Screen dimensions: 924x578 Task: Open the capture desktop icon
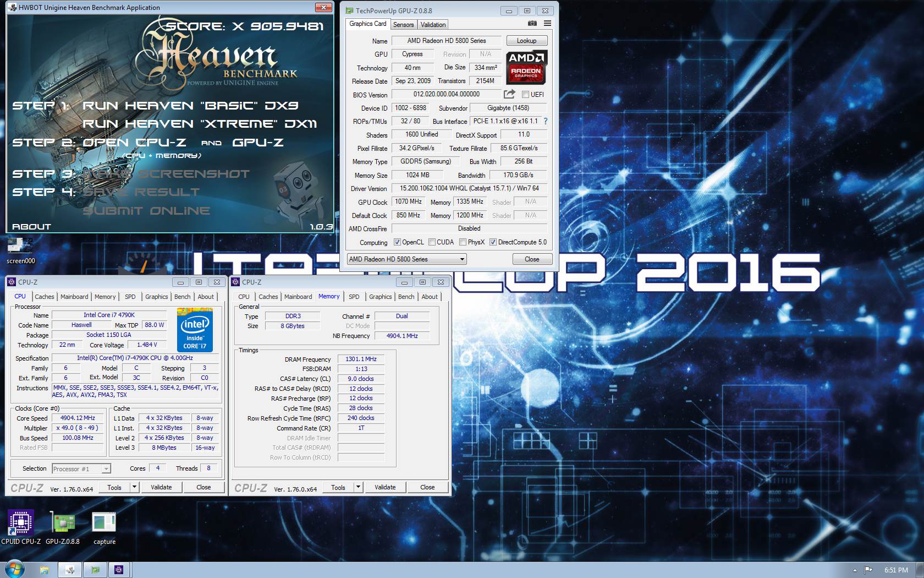104,527
